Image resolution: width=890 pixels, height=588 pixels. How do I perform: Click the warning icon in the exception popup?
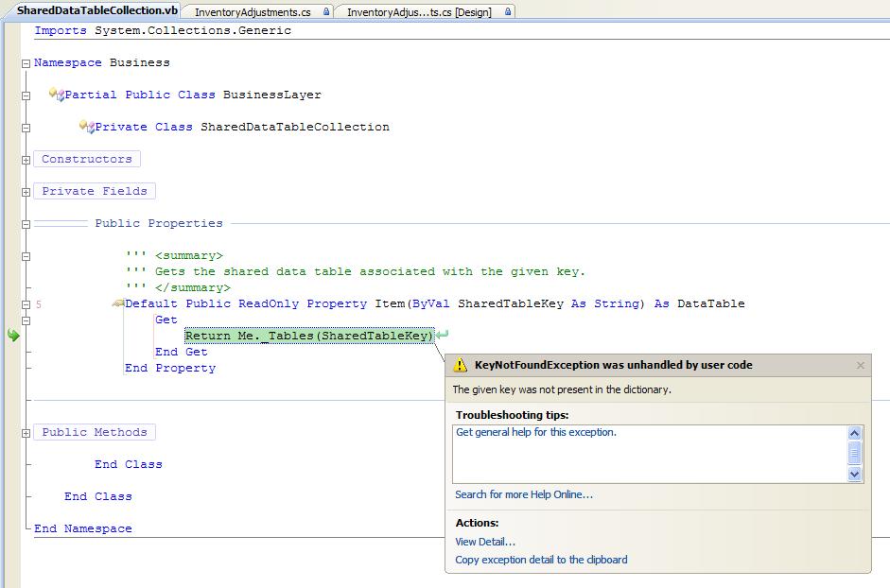[x=460, y=365]
